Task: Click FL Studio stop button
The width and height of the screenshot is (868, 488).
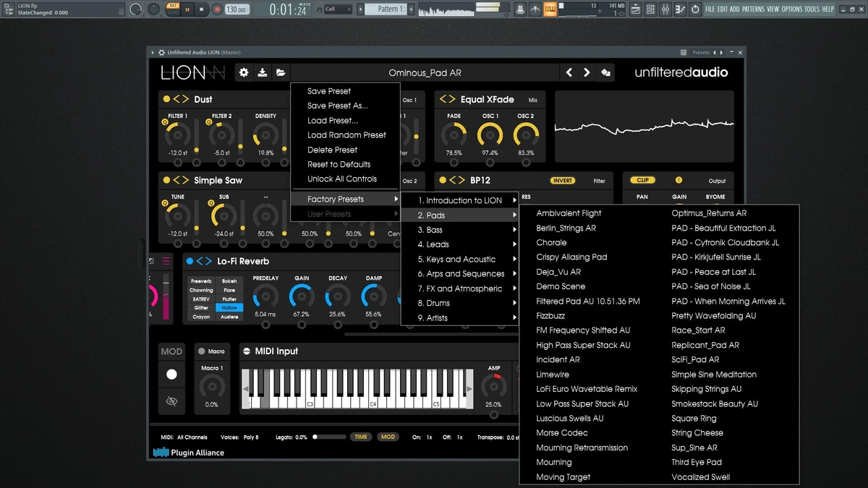Action: (203, 9)
